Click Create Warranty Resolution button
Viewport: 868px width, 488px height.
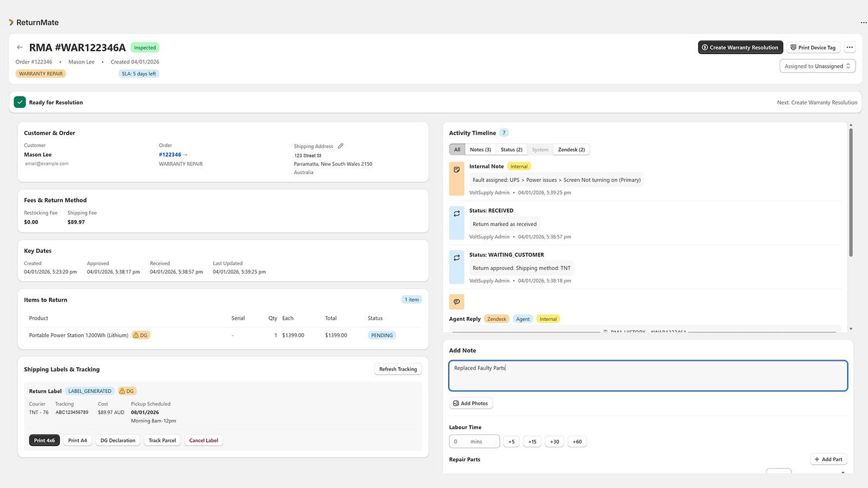741,47
